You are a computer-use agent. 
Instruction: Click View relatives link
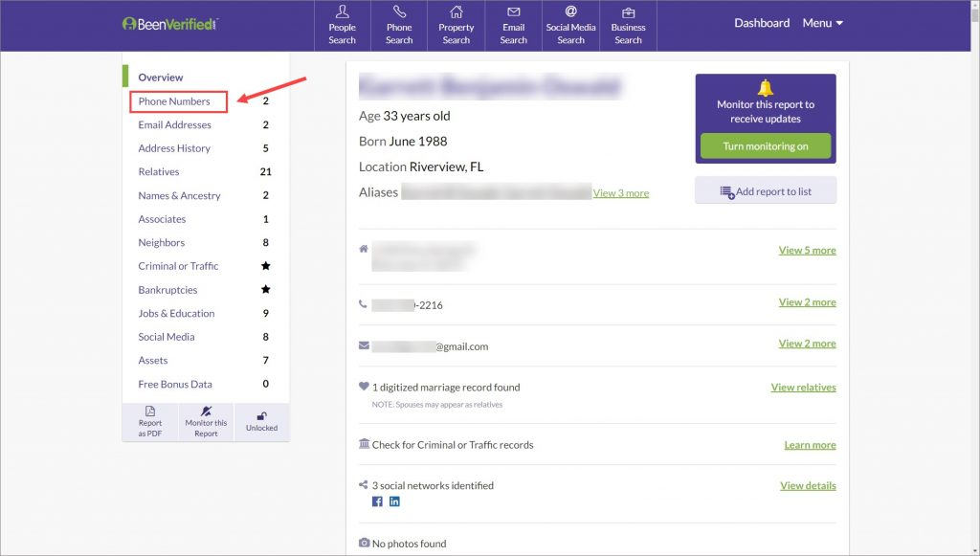803,388
